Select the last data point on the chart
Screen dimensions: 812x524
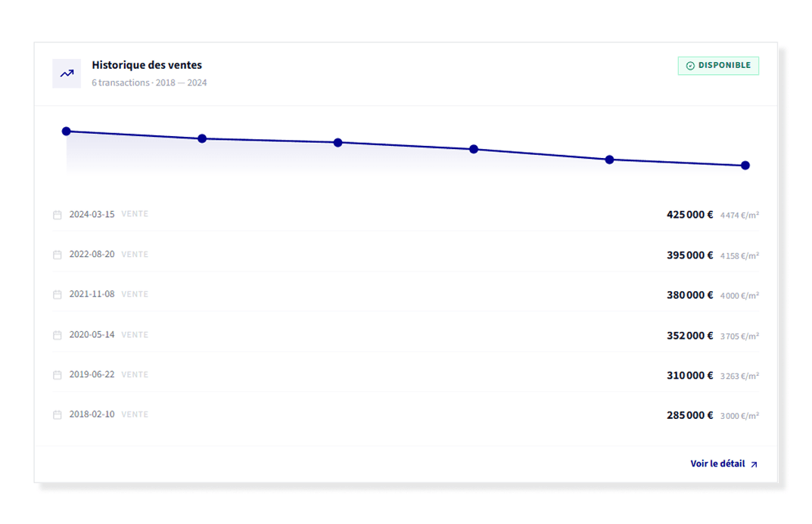745,166
